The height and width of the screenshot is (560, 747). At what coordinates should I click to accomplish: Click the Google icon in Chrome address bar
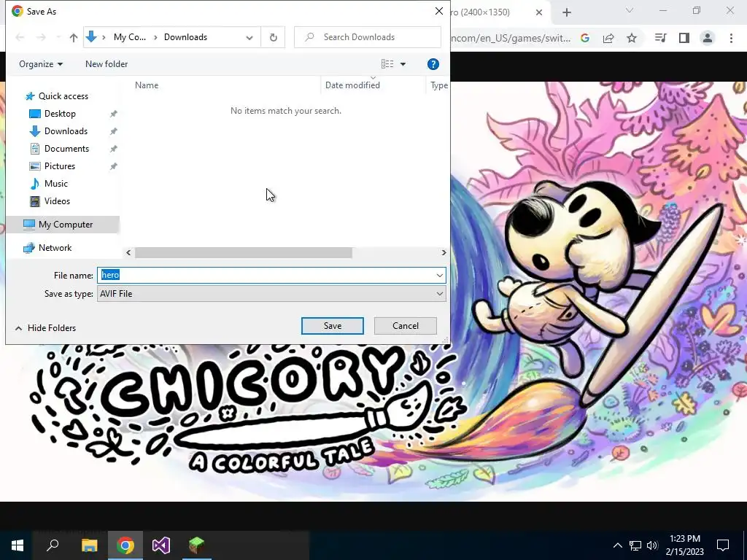point(585,38)
